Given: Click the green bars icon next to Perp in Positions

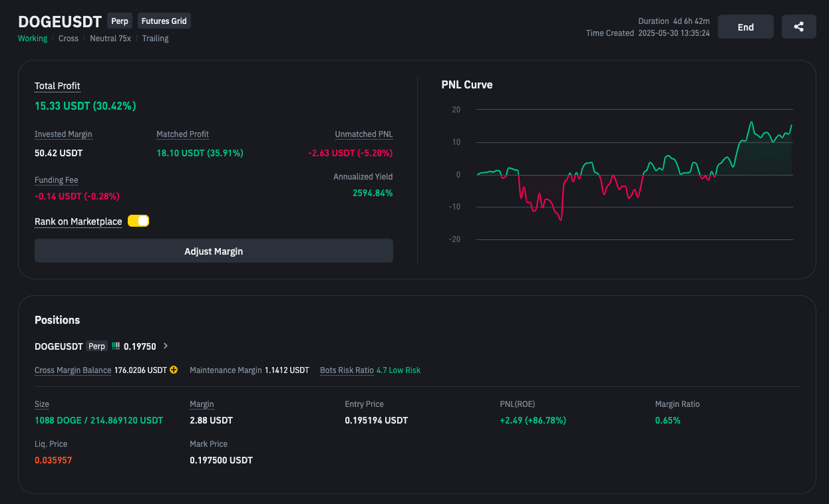Looking at the screenshot, I should pos(115,346).
